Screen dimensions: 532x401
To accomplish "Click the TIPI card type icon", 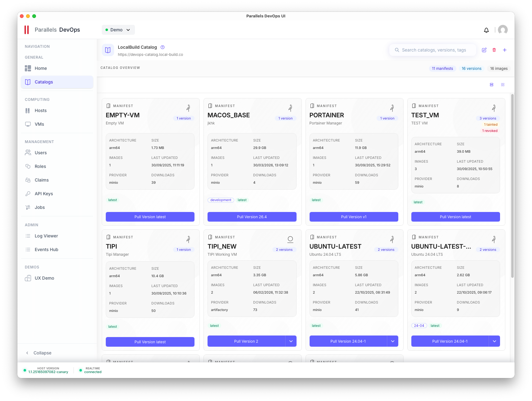I will 188,239.
